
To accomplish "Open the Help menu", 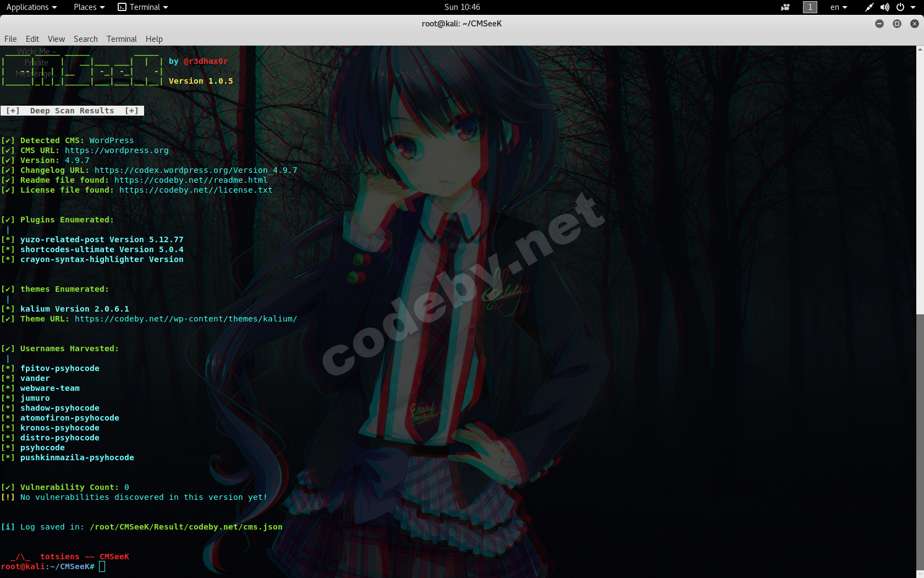I will (154, 39).
